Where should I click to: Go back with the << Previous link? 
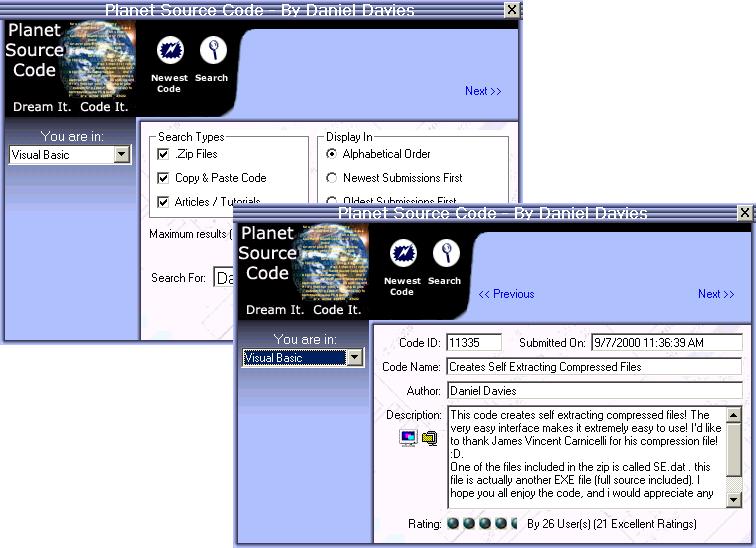point(506,294)
